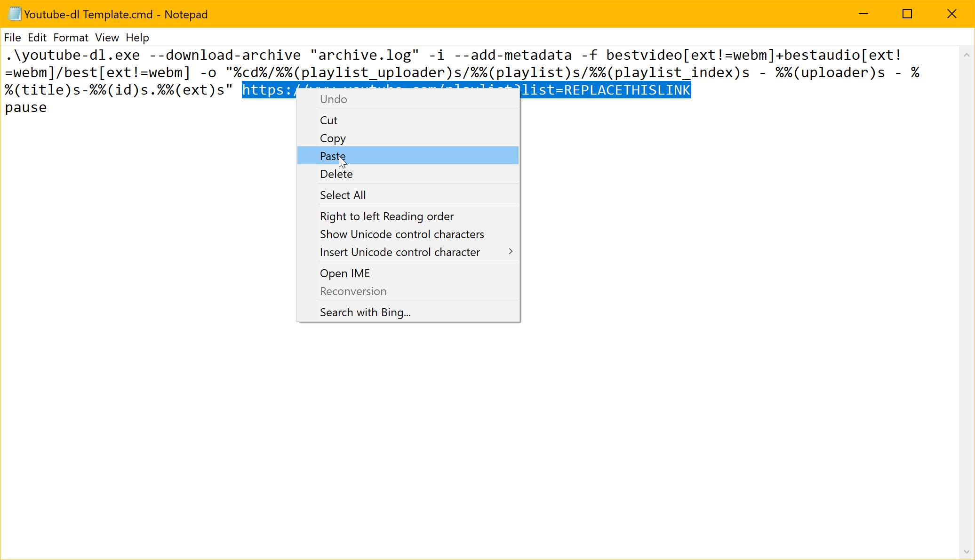Expand Insert Unicode control character submenu
Image resolution: width=975 pixels, height=560 pixels.
[x=408, y=252]
